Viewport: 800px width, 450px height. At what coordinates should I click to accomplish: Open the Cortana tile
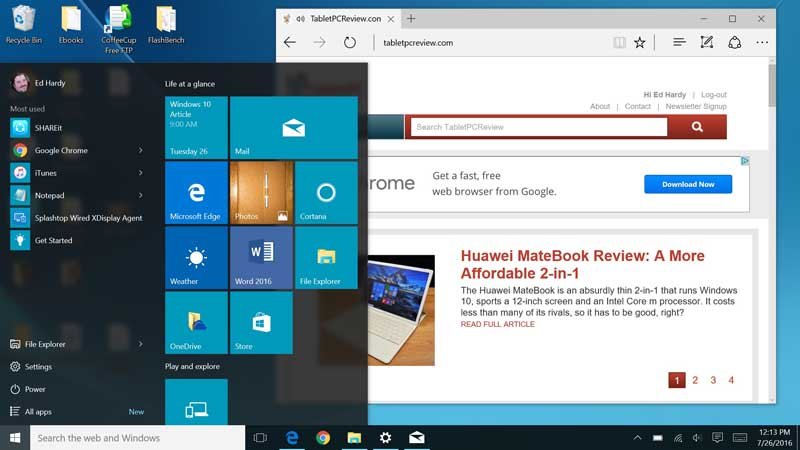(326, 193)
